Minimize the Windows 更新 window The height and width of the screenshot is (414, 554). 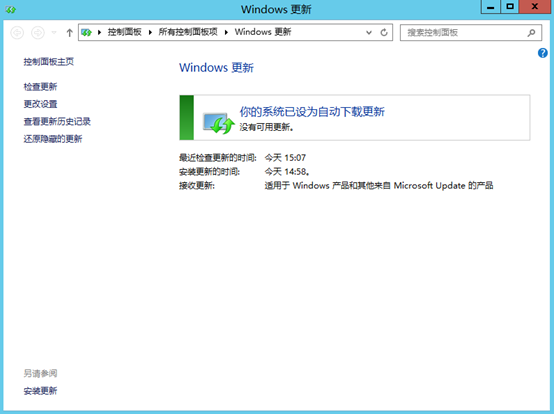491,7
